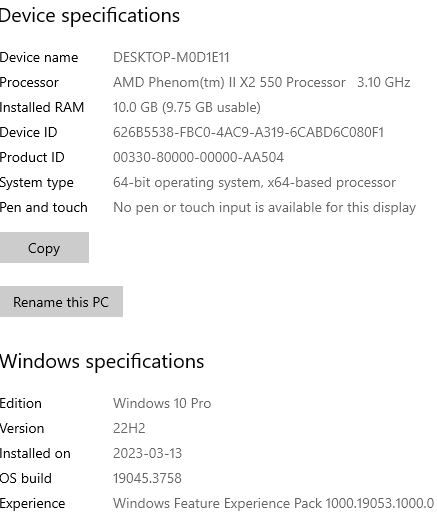Click the Device ID value string
437x517 pixels.
point(248,132)
